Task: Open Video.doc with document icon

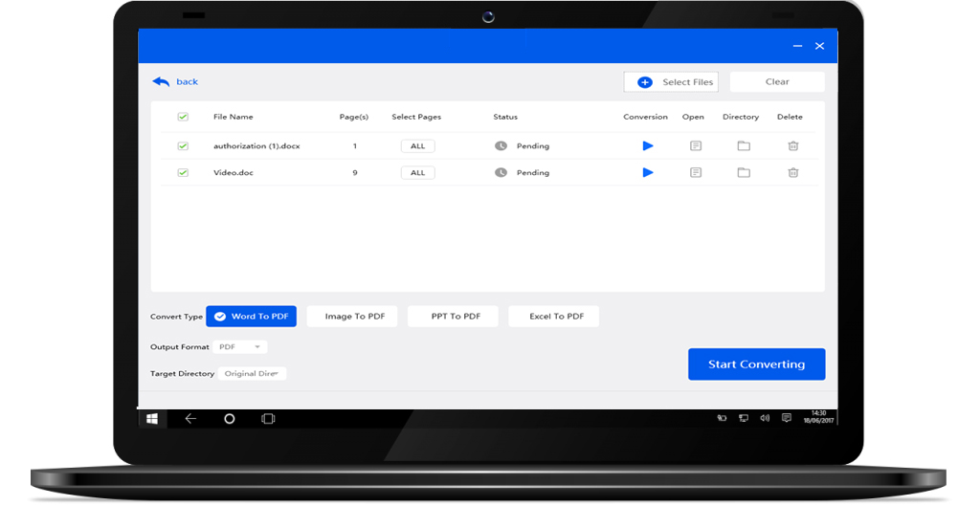Action: click(696, 172)
